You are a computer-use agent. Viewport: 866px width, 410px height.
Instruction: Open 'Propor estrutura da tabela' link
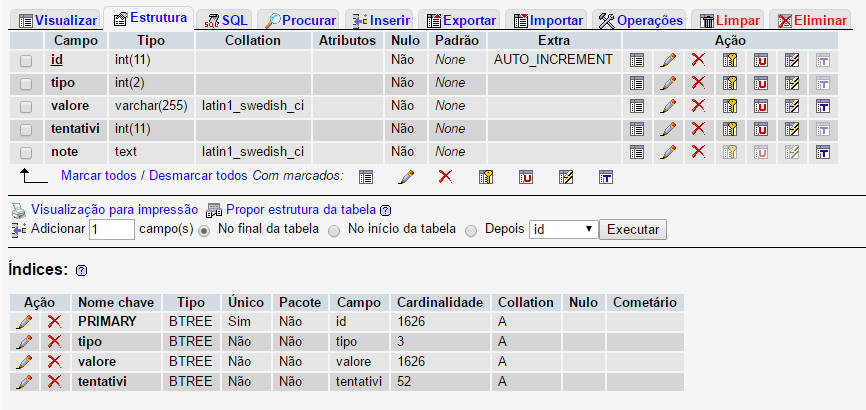pos(300,210)
